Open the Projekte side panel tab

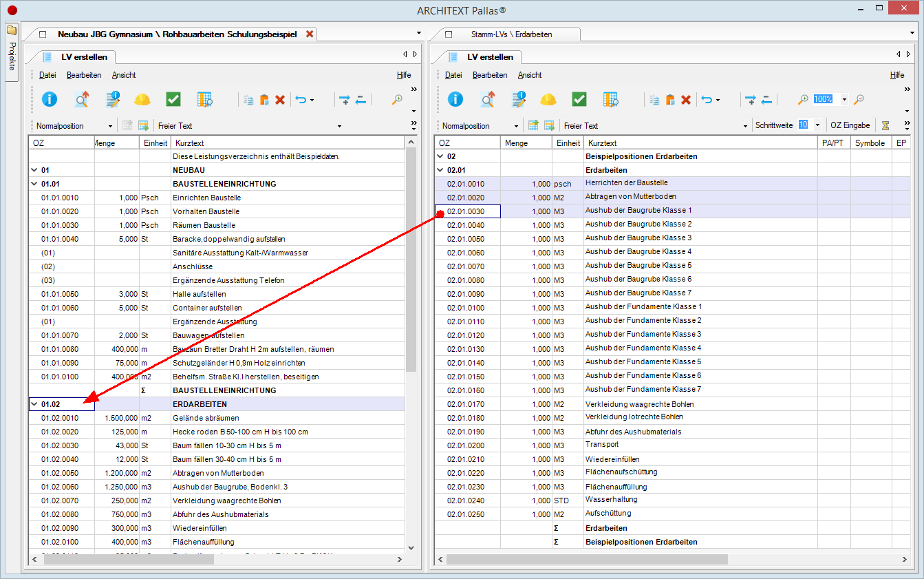[12, 52]
